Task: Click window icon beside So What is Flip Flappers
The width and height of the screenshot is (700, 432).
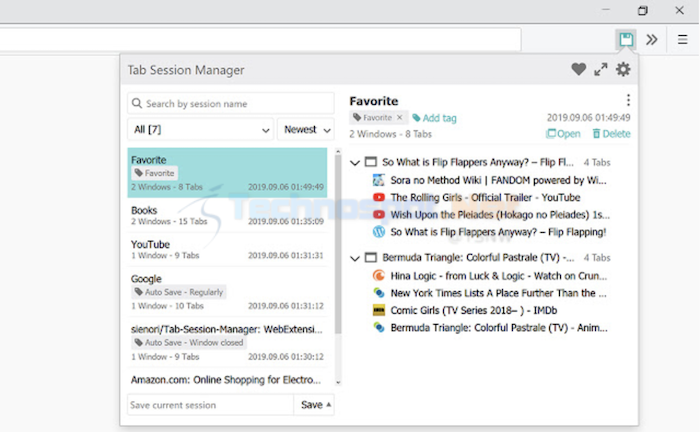Action: tap(371, 162)
